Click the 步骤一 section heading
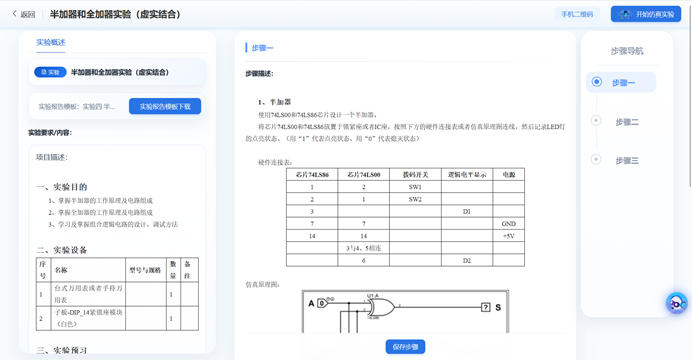Screen dimensions: 692x360 click(x=262, y=48)
